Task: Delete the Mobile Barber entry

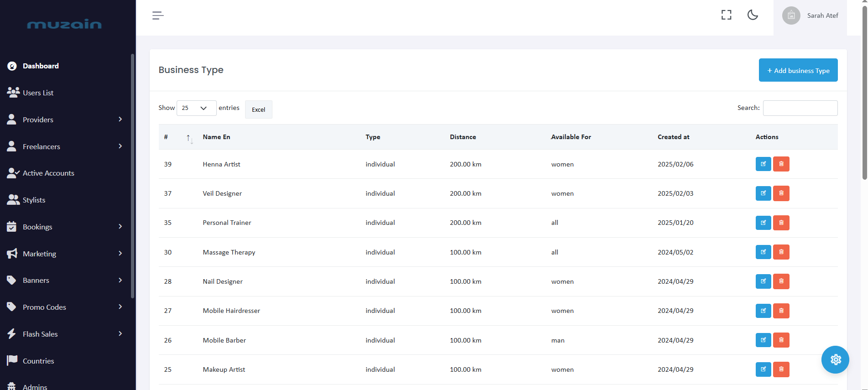Action: coord(781,340)
